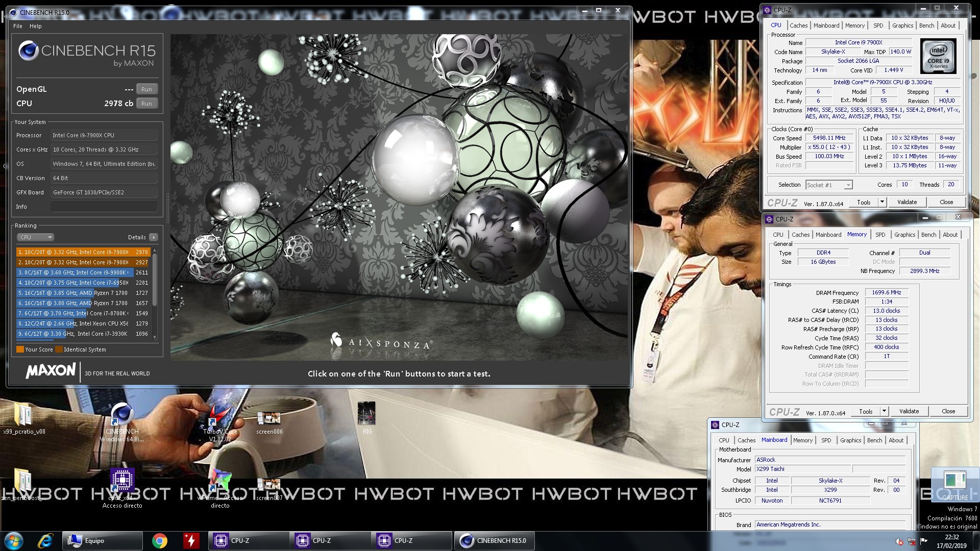980x551 pixels.
Task: Click the Show desktop strip after the clock
Action: 976,541
